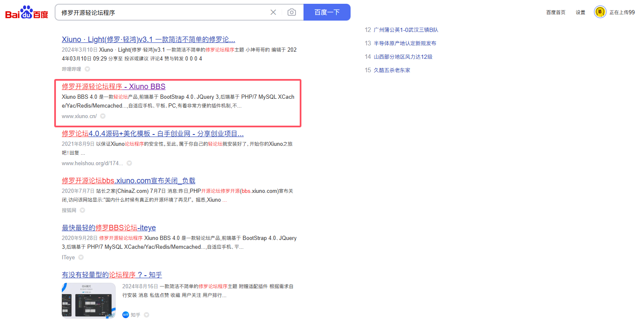Open the 知乎 result thumbnail image
This screenshot has height=324, width=644.
89,300
